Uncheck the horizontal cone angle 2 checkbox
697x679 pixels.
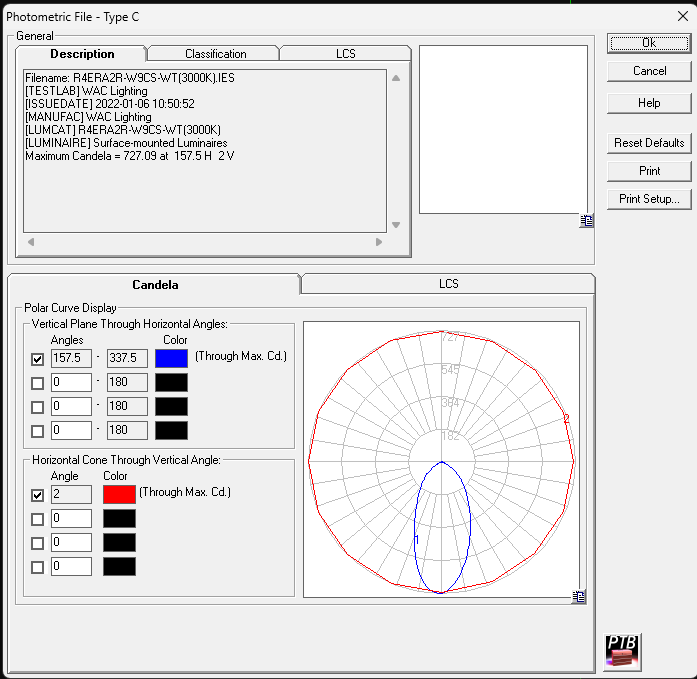click(x=38, y=495)
